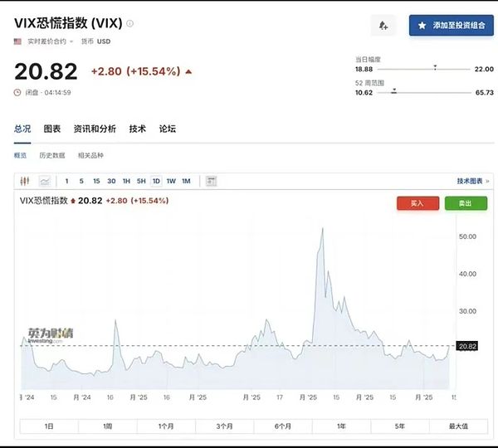Select the 1D chart interval
498x448 pixels.
coord(156,181)
